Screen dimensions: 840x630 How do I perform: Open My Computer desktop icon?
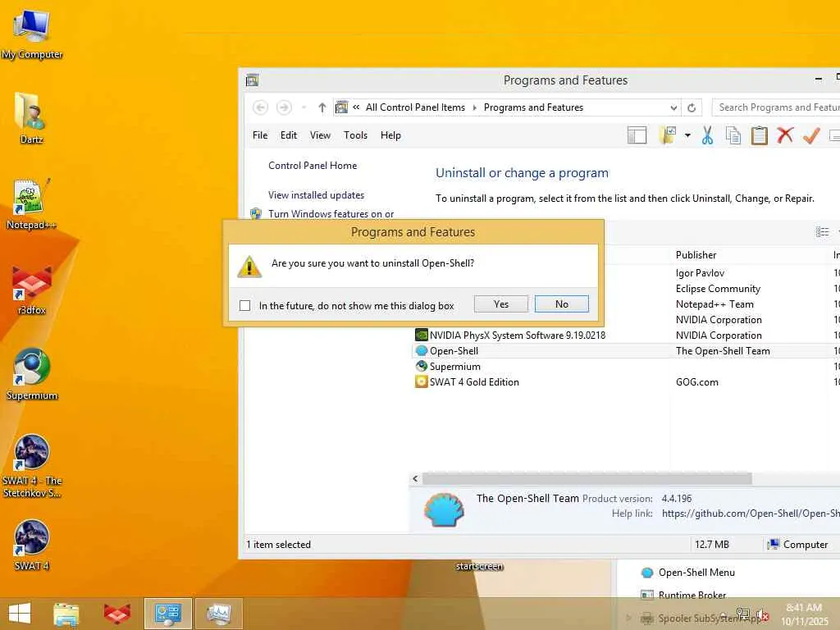pyautogui.click(x=32, y=34)
